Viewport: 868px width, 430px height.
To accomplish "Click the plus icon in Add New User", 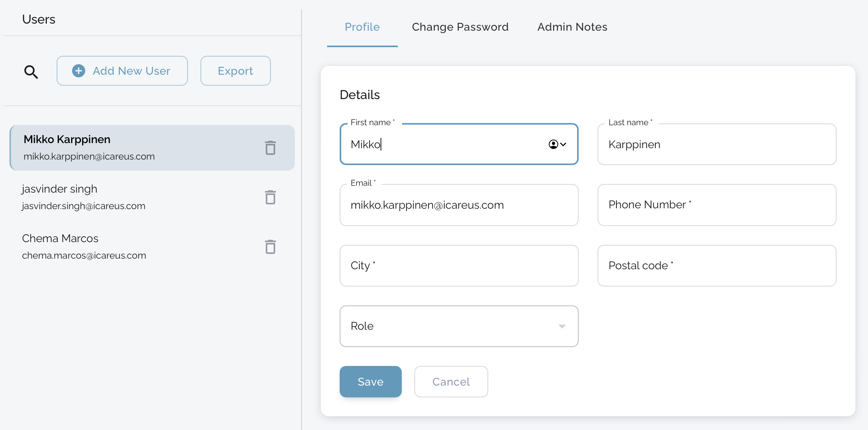I will point(79,71).
